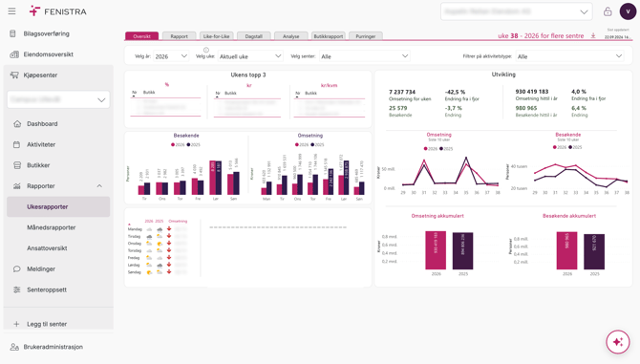Open the Velg senter dropdown
This screenshot has width=640, height=364.
(365, 56)
